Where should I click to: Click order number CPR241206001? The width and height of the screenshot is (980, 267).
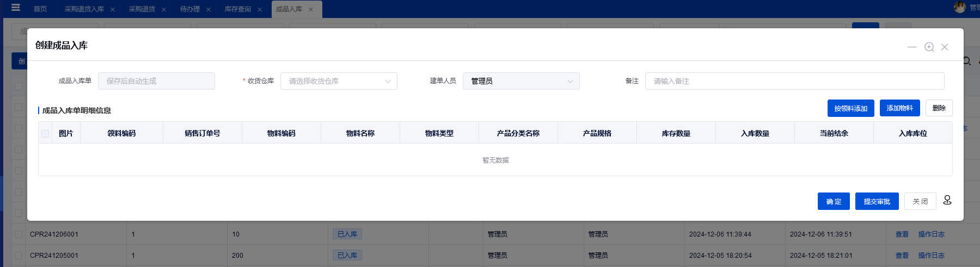point(54,234)
